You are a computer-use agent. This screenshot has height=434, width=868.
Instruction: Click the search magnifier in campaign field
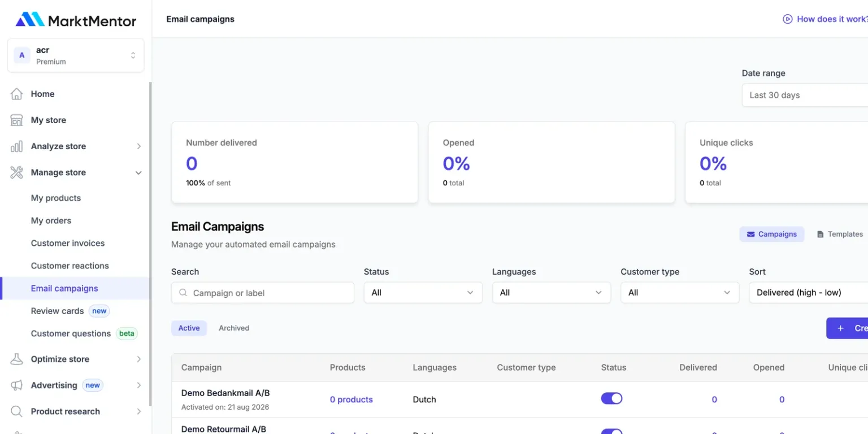183,293
